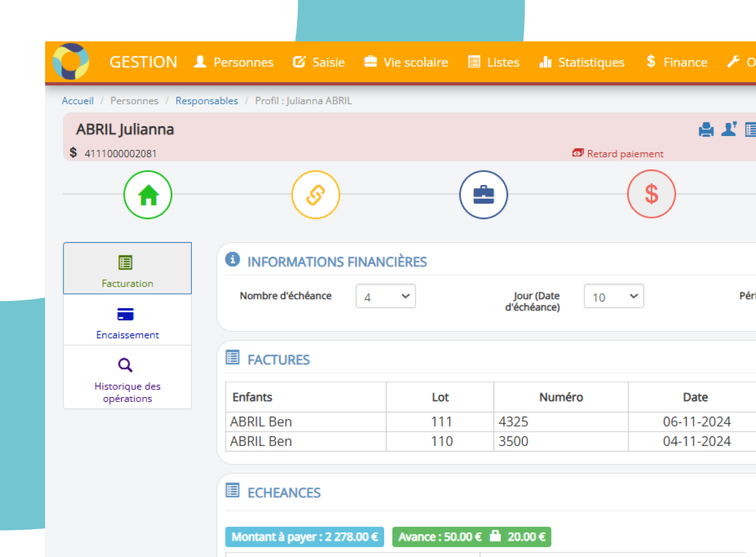The width and height of the screenshot is (756, 557).
Task: Click the green home circle icon
Action: point(148,194)
